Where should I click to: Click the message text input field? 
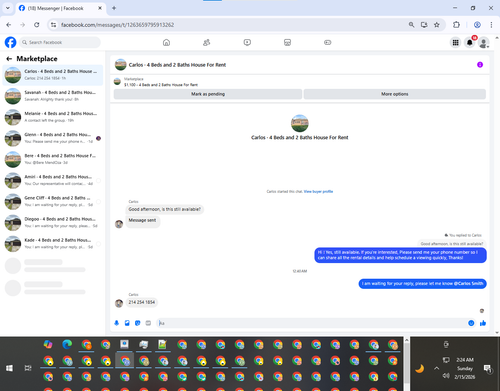coord(312,323)
